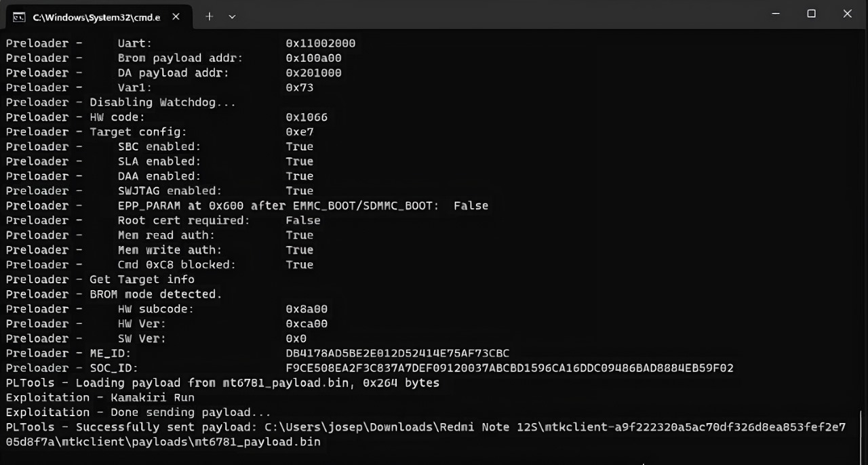Image resolution: width=868 pixels, height=465 pixels.
Task: Close the C:\Windows\System32\cmd.e tab
Action: tap(176, 17)
